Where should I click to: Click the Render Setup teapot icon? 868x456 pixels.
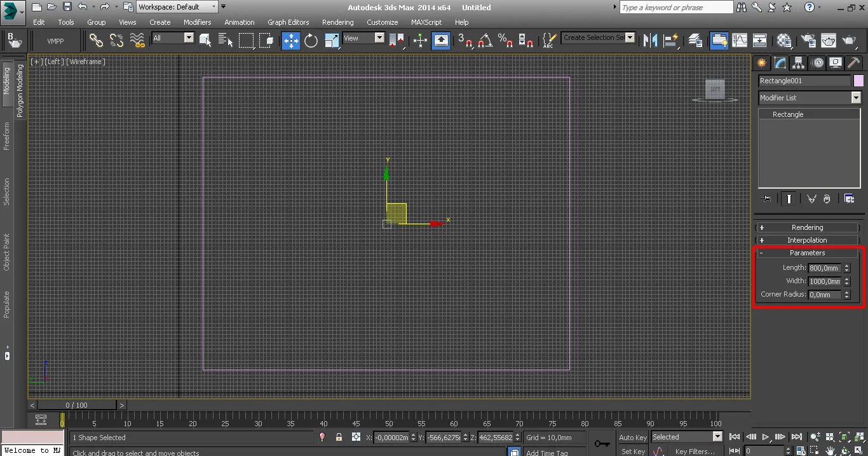point(808,41)
